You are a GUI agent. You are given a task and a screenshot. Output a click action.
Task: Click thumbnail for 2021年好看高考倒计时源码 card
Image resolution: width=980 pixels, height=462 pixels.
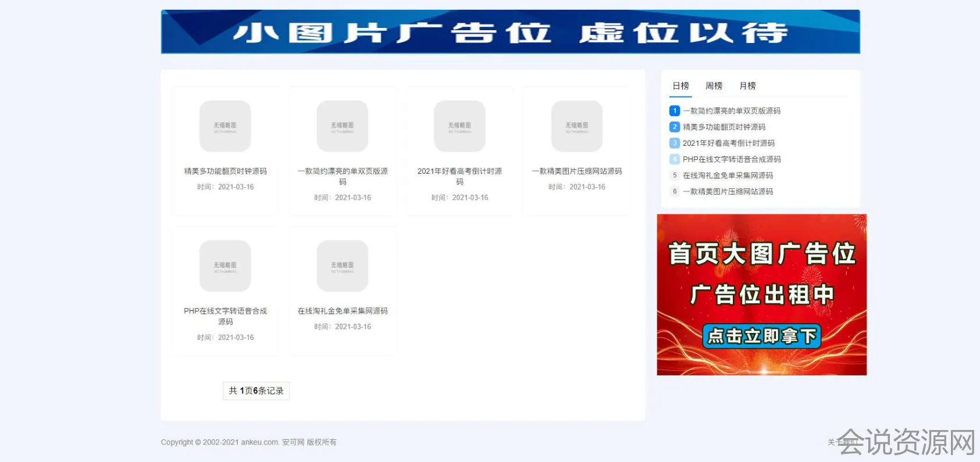tap(459, 126)
